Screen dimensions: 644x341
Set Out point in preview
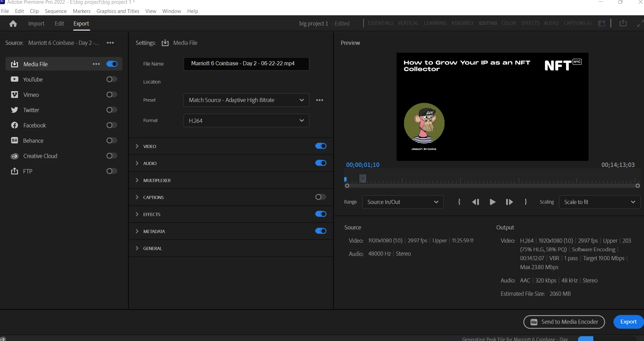pos(526,202)
